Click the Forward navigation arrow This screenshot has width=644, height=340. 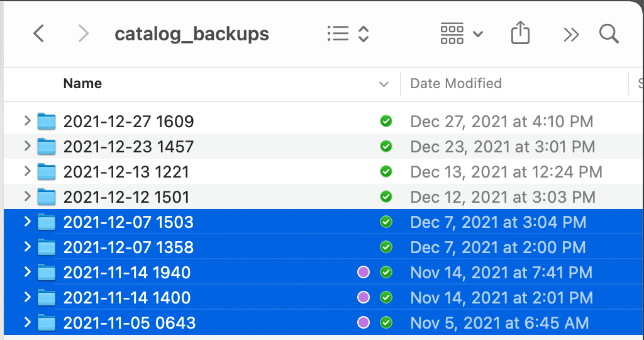coord(83,34)
